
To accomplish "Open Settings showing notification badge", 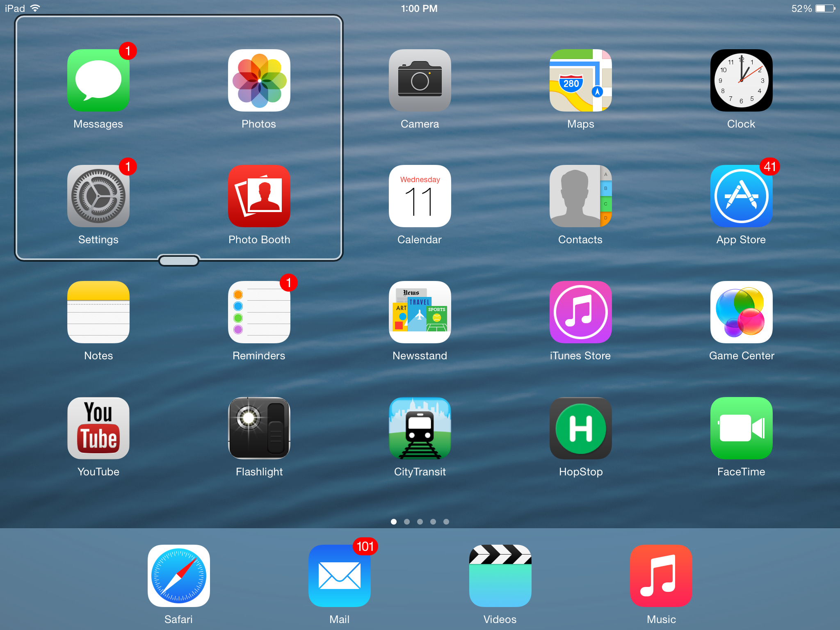I will tap(98, 196).
